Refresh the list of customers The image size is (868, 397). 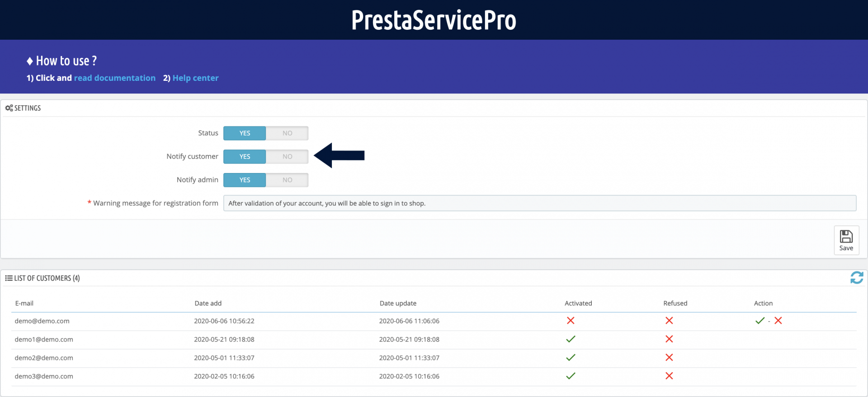click(x=857, y=278)
